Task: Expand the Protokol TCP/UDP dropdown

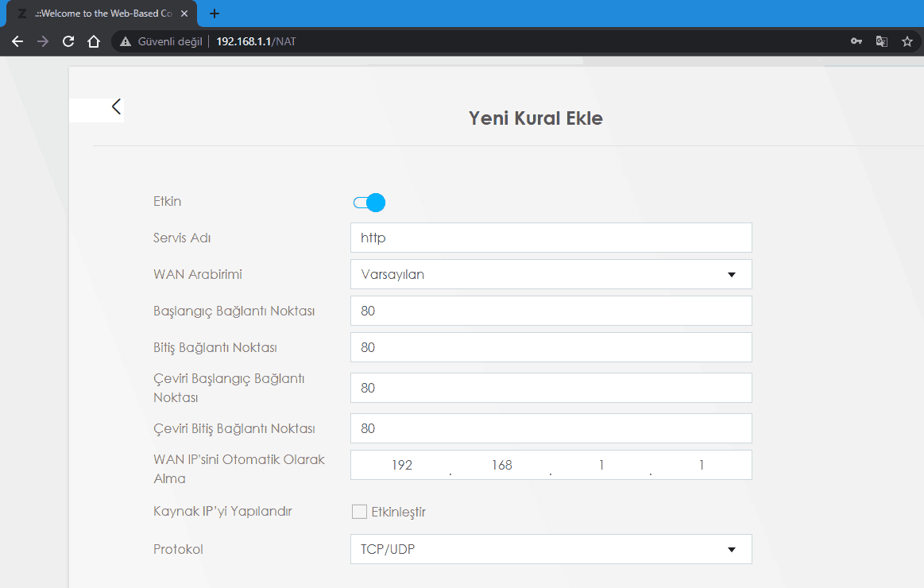Action: [x=551, y=549]
